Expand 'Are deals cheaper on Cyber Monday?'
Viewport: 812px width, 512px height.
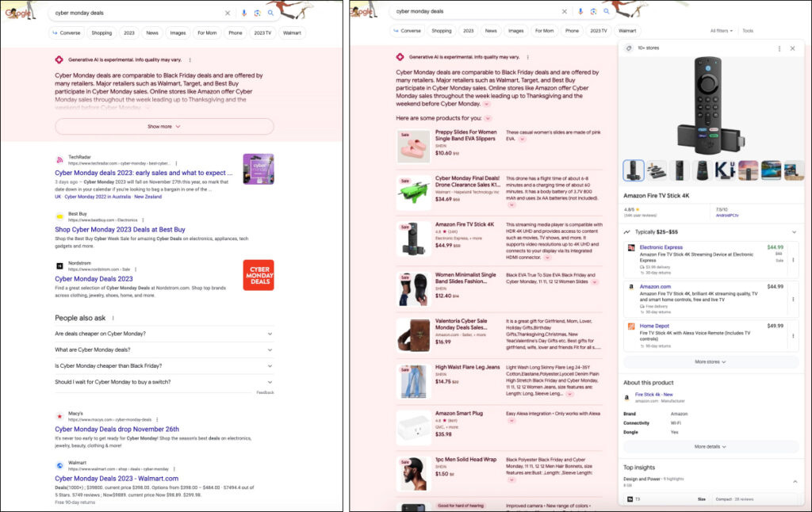164,334
